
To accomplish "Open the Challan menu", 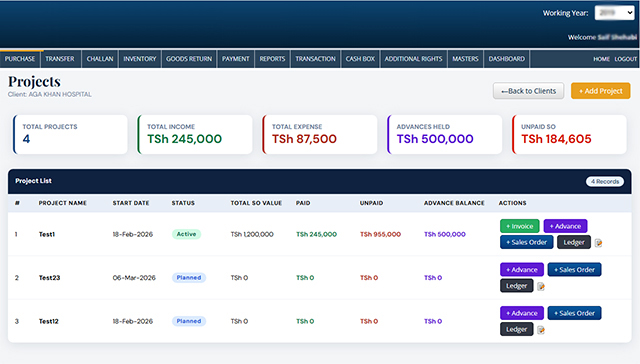I will (x=100, y=59).
